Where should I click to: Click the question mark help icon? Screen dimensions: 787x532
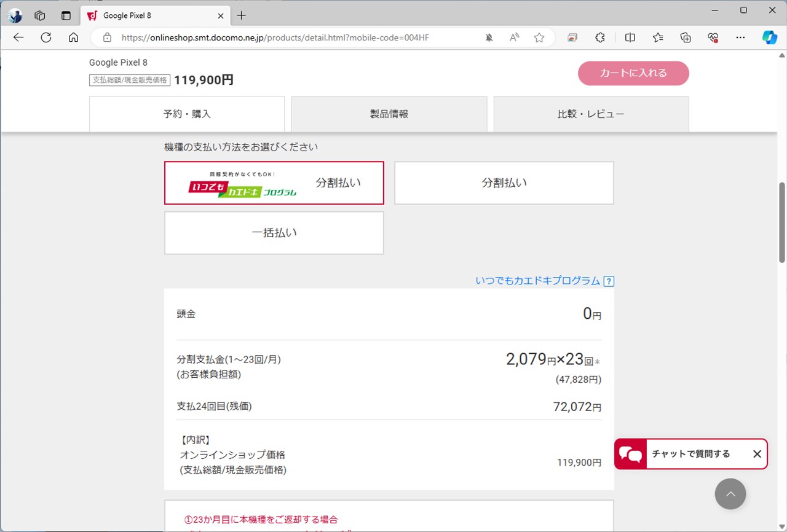pos(609,281)
